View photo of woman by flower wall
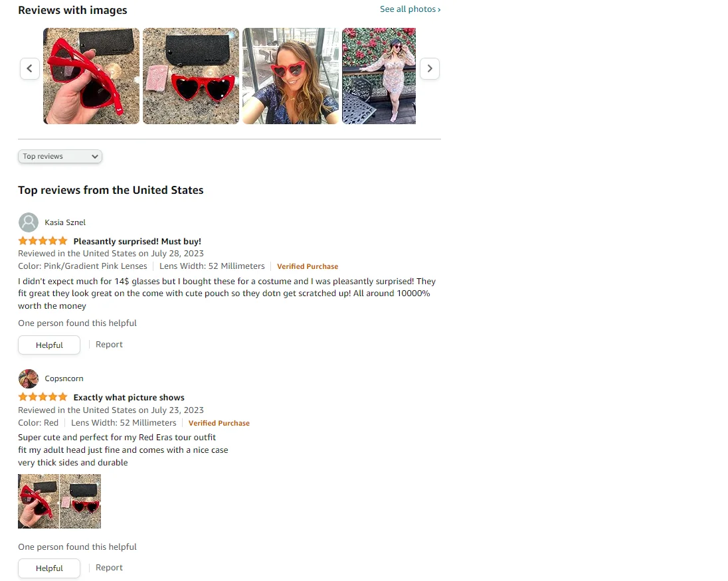728x581 pixels. click(379, 76)
